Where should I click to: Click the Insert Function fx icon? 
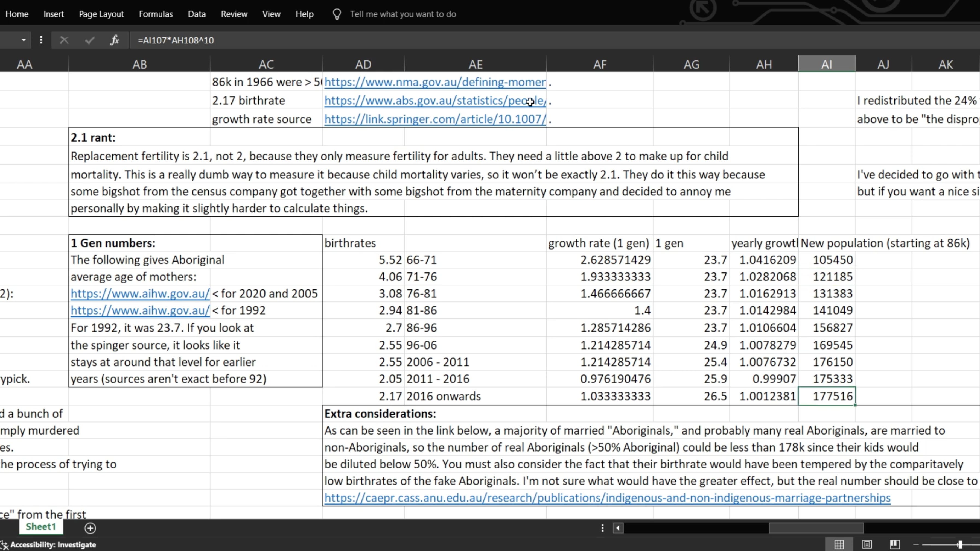click(x=115, y=40)
